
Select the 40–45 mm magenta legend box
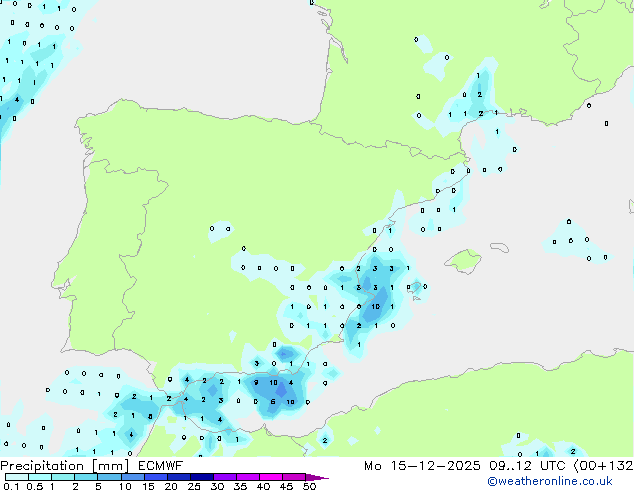coord(271,477)
